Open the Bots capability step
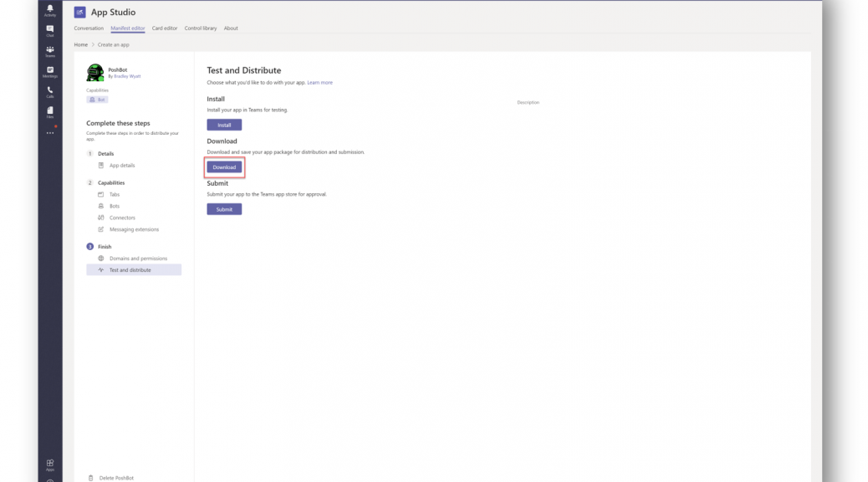The height and width of the screenshot is (482, 868). (x=115, y=206)
